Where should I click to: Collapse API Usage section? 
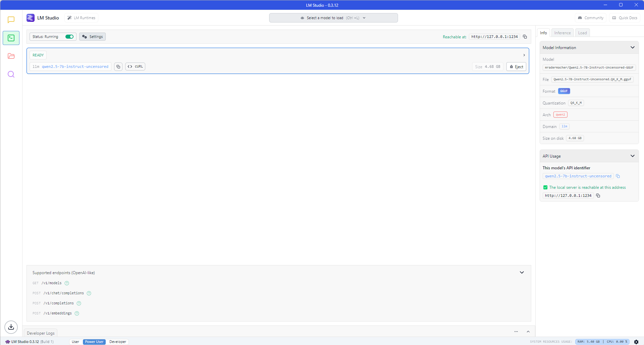tap(633, 156)
